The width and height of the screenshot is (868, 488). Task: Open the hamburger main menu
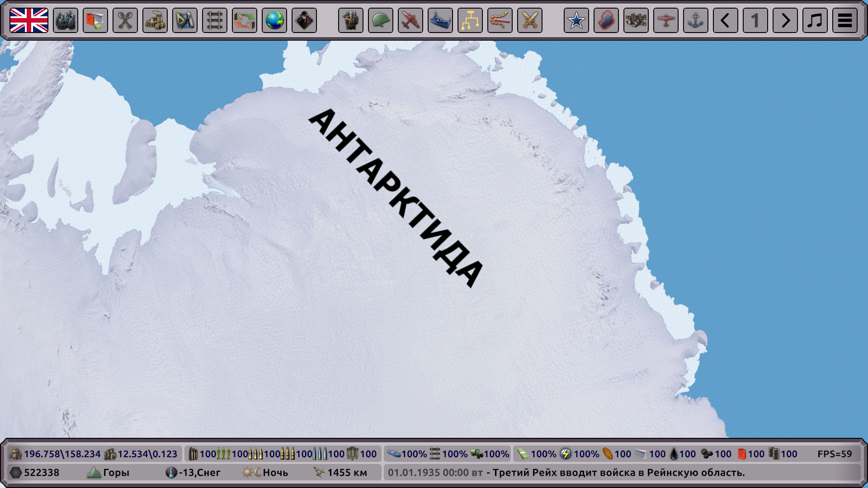845,20
